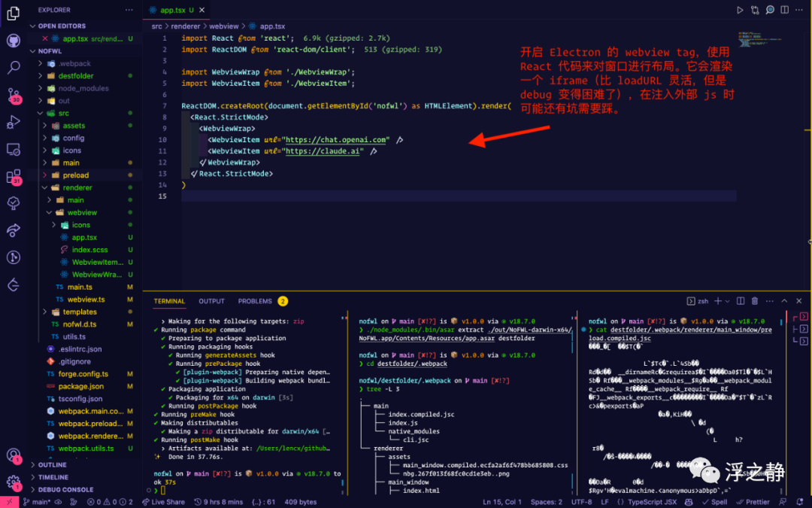
Task: Expand the destfolder folder
Action: tap(41, 76)
